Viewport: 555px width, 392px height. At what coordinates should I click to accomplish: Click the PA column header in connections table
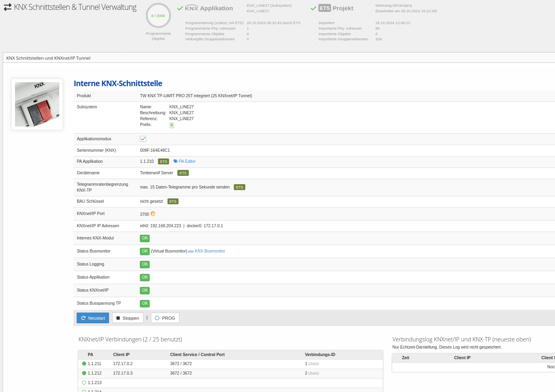[x=90, y=354]
